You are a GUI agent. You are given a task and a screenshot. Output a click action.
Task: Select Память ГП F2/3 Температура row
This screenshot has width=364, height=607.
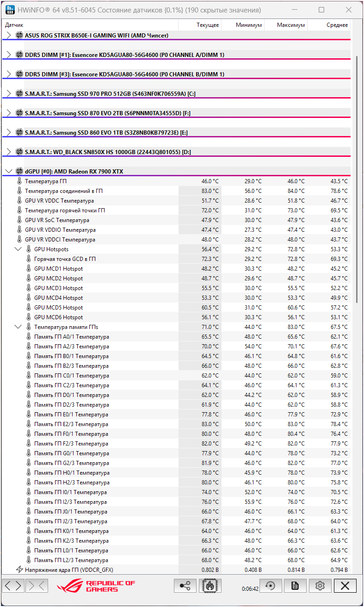176,444
